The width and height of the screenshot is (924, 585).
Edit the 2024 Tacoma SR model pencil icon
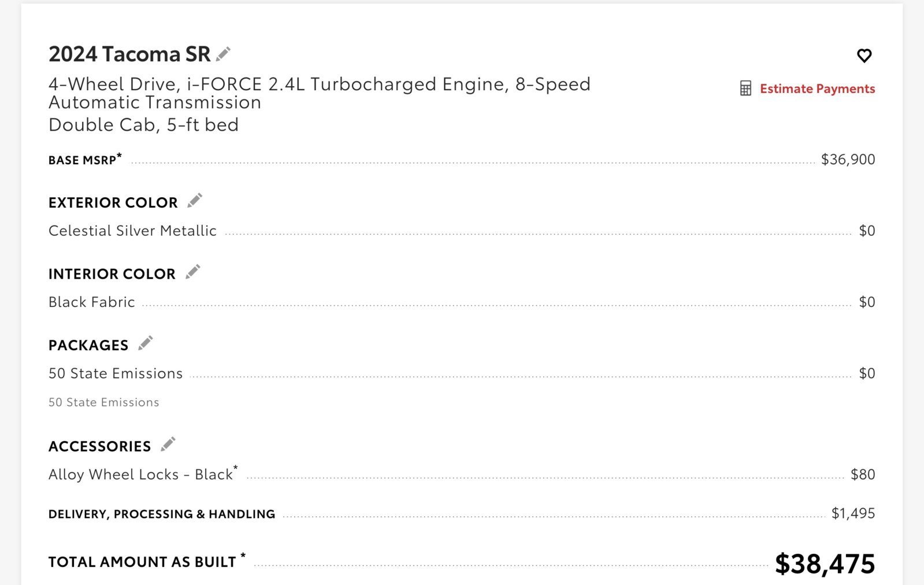[223, 54]
